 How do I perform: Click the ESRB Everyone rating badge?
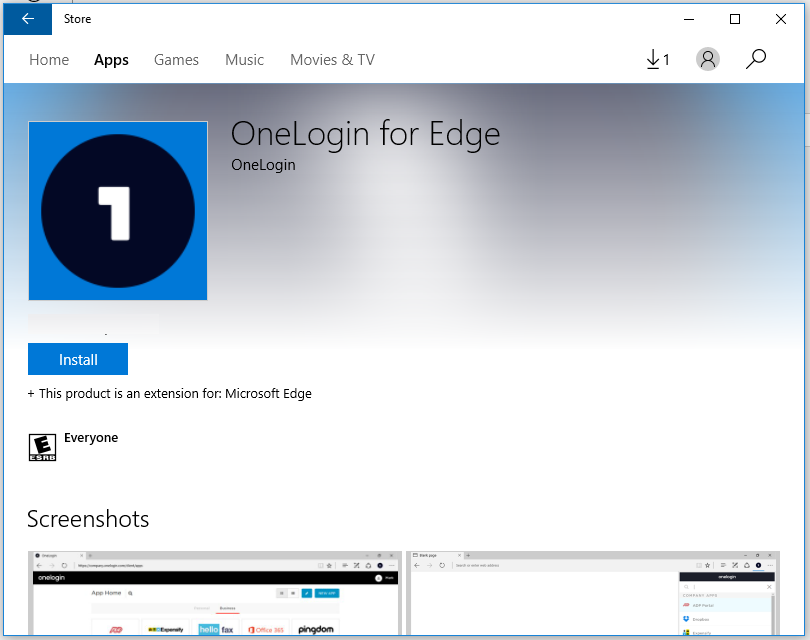click(x=42, y=447)
